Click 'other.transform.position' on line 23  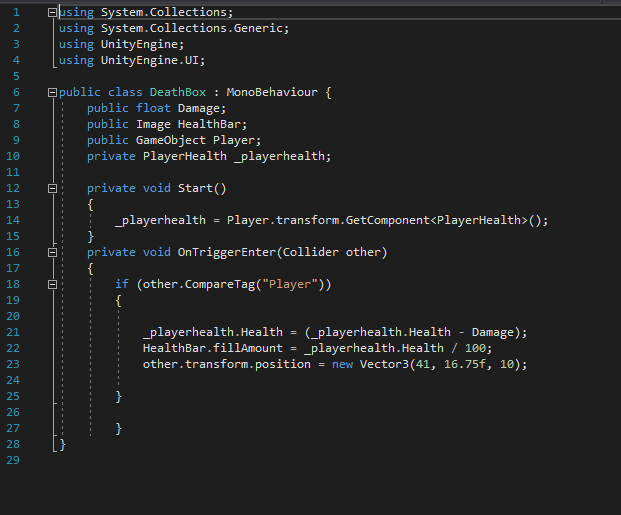tap(227, 364)
